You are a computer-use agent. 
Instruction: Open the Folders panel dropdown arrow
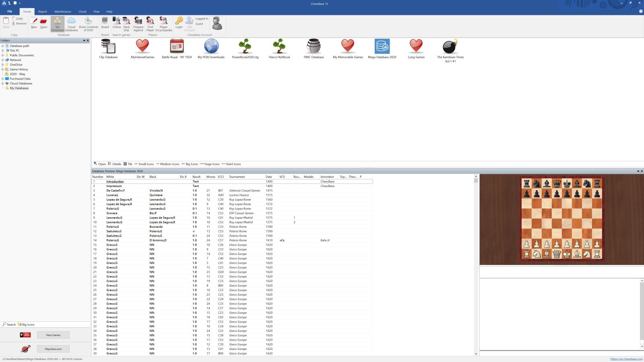tap(84, 41)
